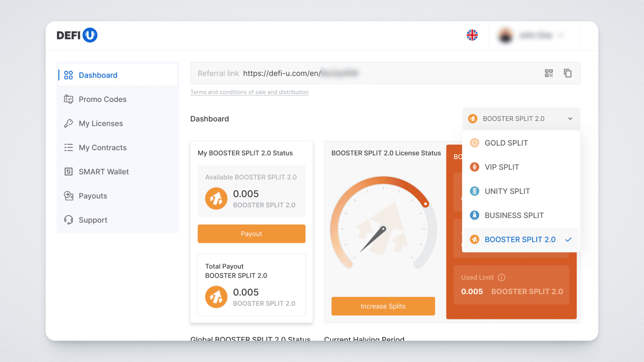Open Terms and conditions of sale link
This screenshot has width=644, height=362.
click(x=249, y=92)
